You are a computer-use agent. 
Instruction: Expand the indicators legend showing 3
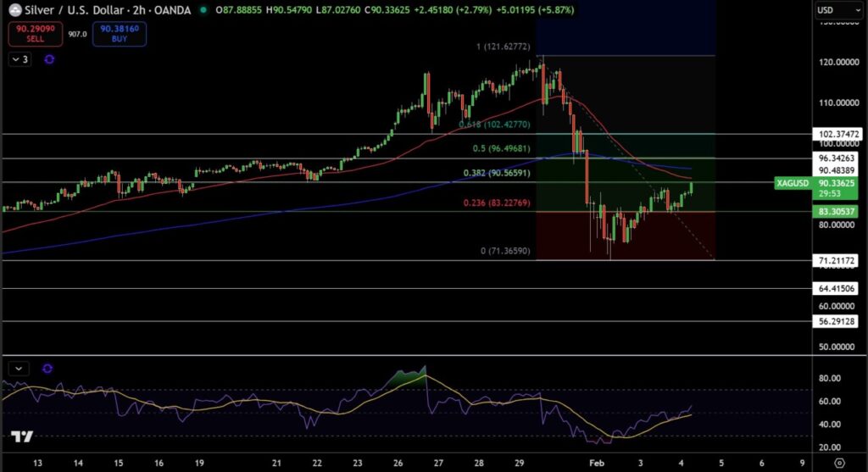(21, 59)
